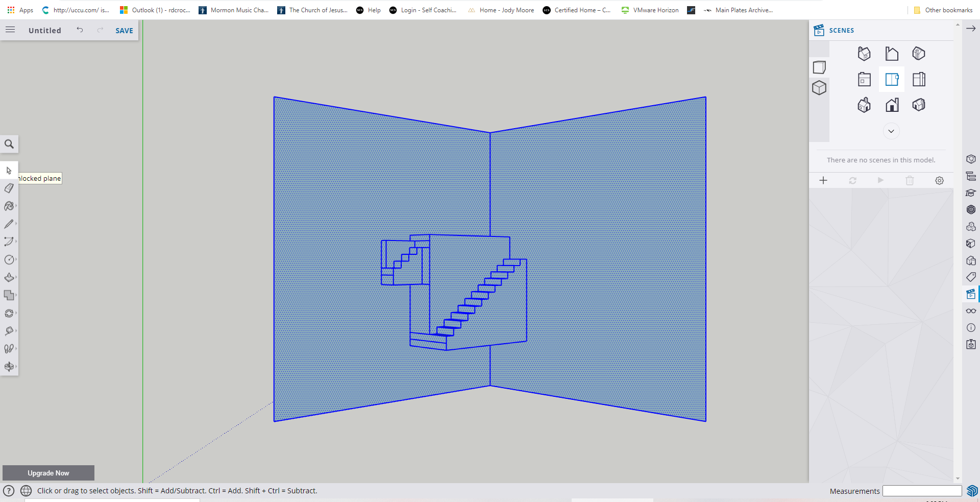Open the Entity Info panel
This screenshot has width=980, height=502.
click(x=971, y=327)
